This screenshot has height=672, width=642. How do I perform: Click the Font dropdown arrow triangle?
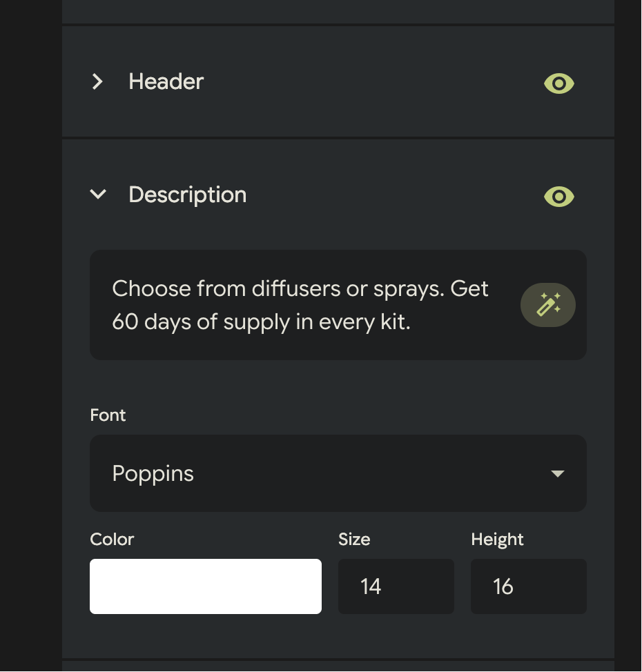(558, 474)
